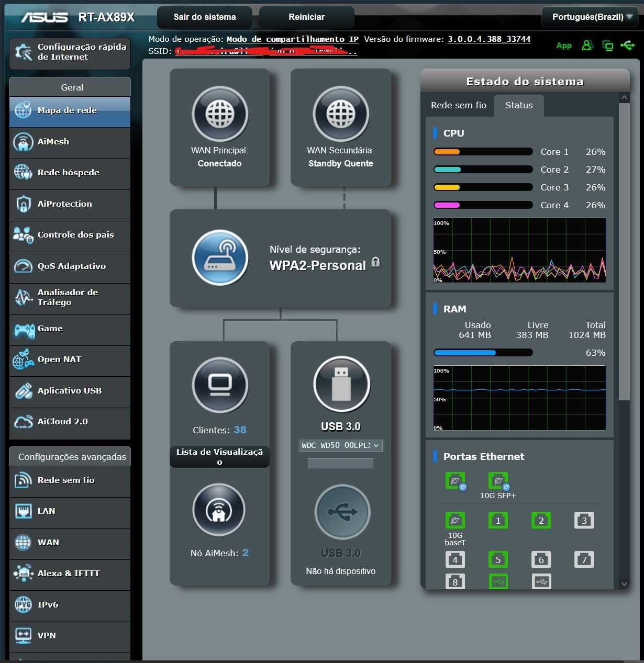Viewport: 644px width, 663px height.
Task: Click the 10G SFP+ port icon
Action: [498, 480]
